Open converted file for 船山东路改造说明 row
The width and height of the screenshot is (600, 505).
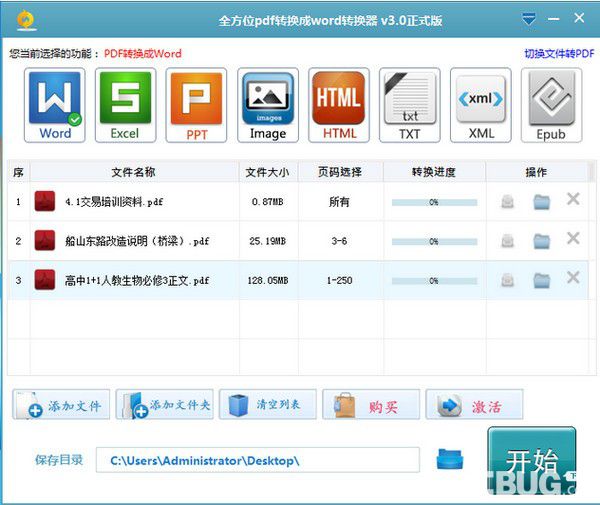pos(507,241)
